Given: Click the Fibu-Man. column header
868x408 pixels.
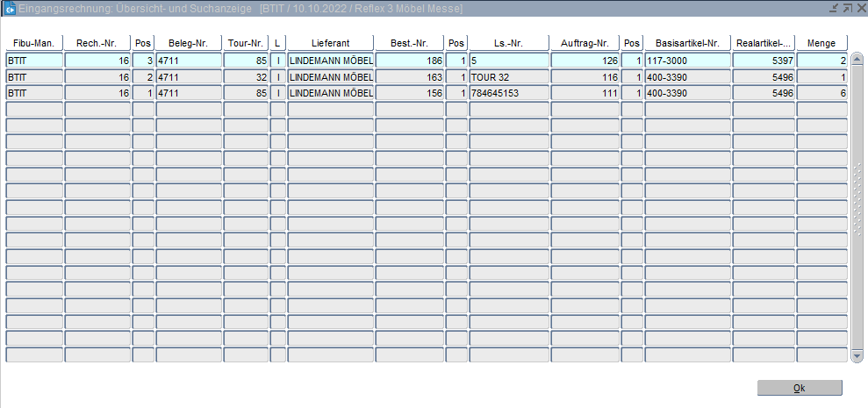Looking at the screenshot, I should point(34,43).
